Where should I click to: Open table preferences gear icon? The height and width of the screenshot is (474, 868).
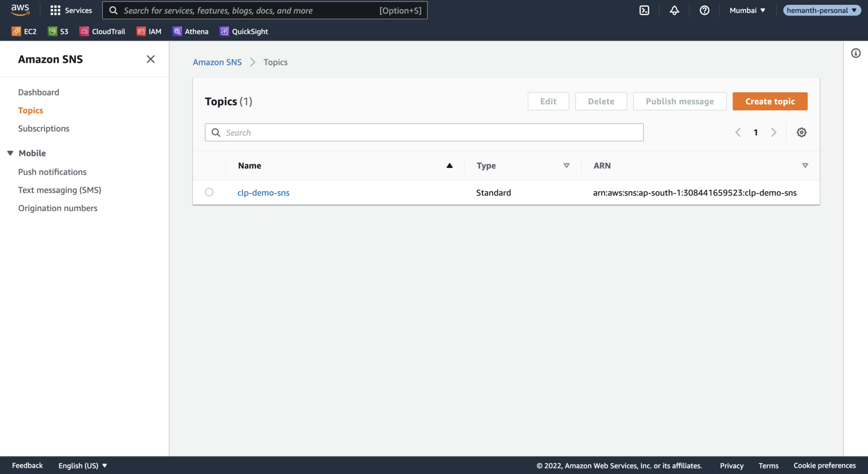tap(801, 132)
